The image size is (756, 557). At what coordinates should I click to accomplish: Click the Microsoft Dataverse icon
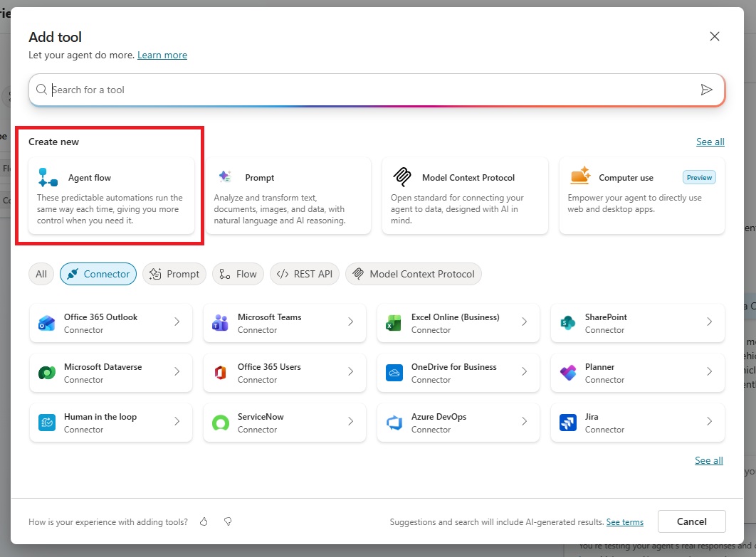[47, 373]
